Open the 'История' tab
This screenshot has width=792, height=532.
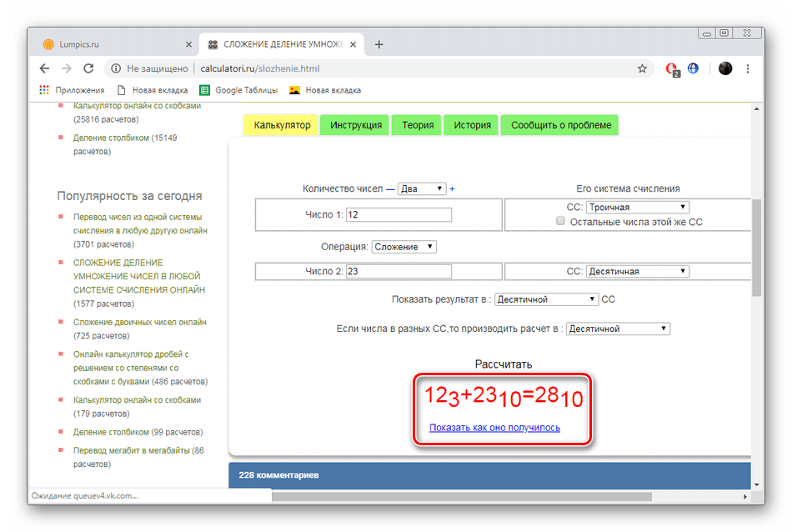point(471,124)
